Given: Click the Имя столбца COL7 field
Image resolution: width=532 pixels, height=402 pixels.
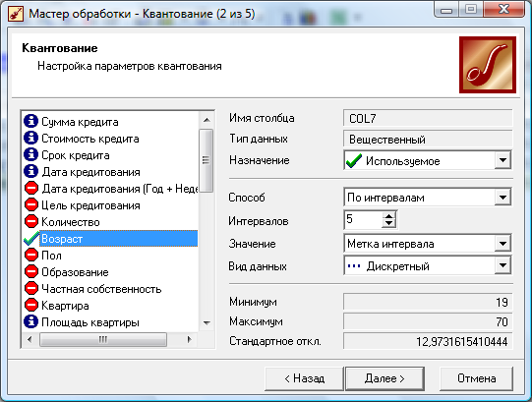Looking at the screenshot, I should 428,118.
